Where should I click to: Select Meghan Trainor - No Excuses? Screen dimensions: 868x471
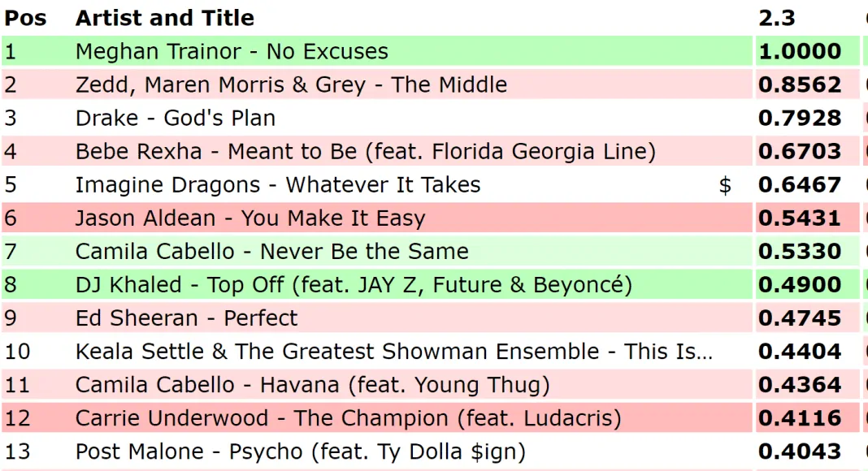pyautogui.click(x=232, y=52)
